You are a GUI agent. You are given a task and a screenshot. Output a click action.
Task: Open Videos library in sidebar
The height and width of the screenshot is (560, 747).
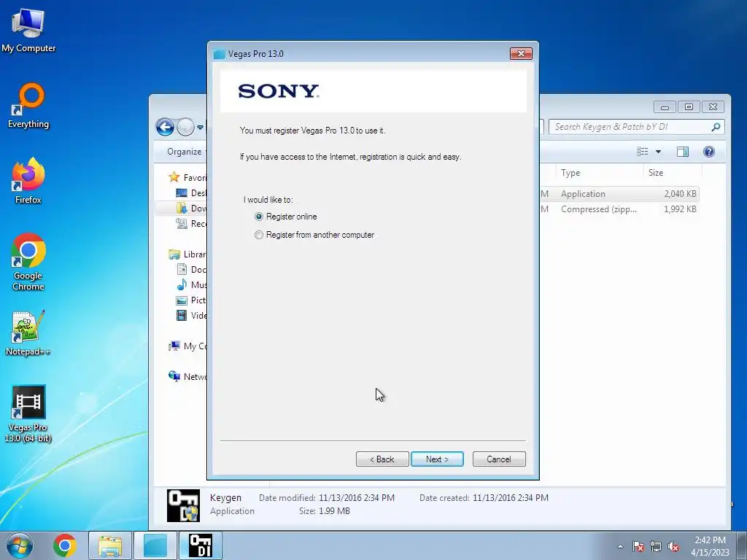192,315
